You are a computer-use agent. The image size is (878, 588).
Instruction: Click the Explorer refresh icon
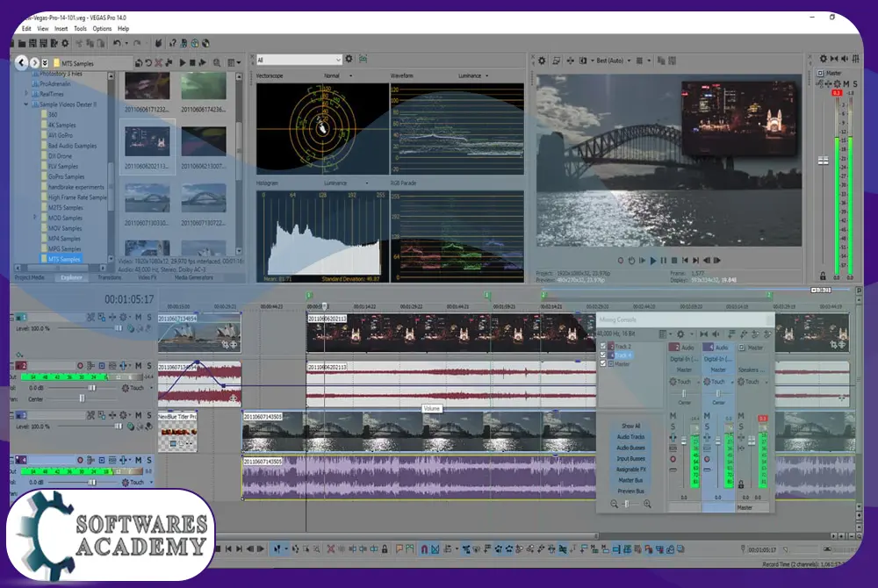[x=148, y=62]
